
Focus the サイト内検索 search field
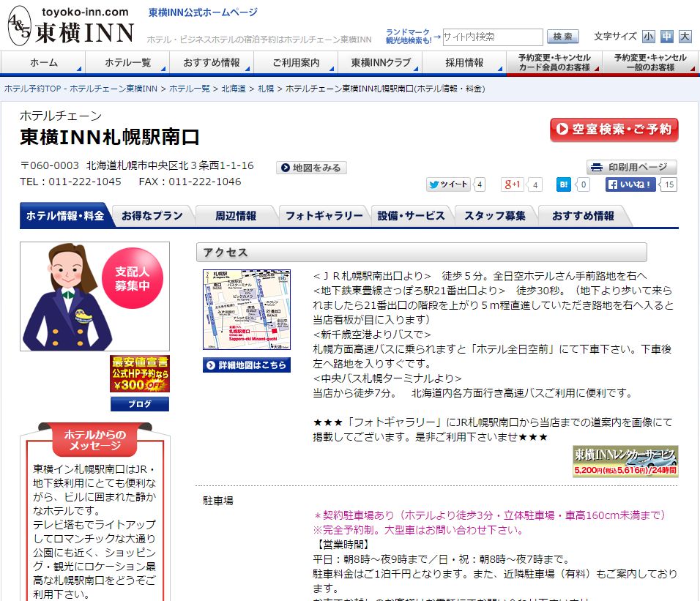coord(492,37)
